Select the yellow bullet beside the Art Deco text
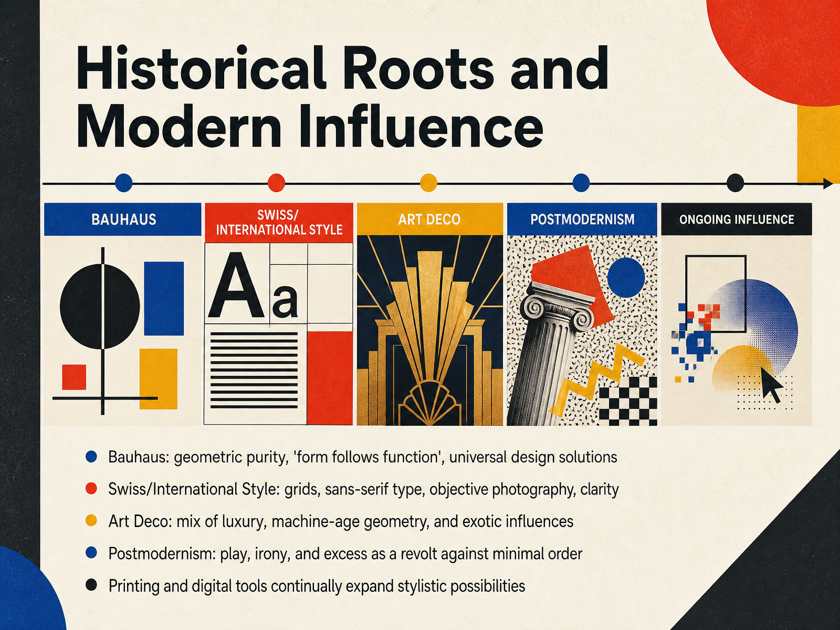Screen dimensions: 840x630 91,521
